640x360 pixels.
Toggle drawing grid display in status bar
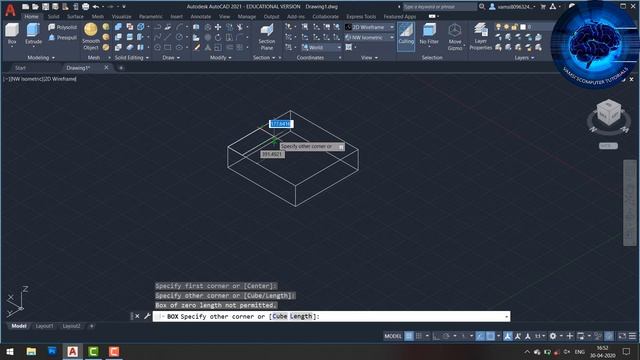click(x=409, y=336)
